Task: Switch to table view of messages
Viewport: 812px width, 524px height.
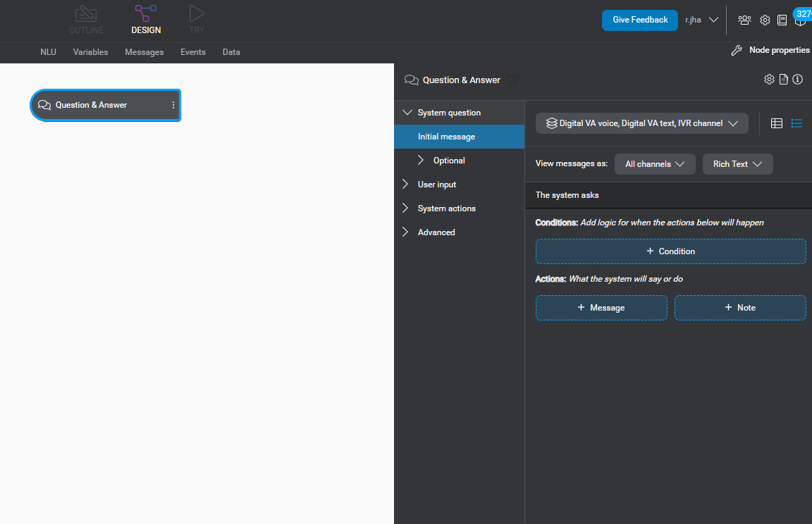Action: [x=777, y=123]
